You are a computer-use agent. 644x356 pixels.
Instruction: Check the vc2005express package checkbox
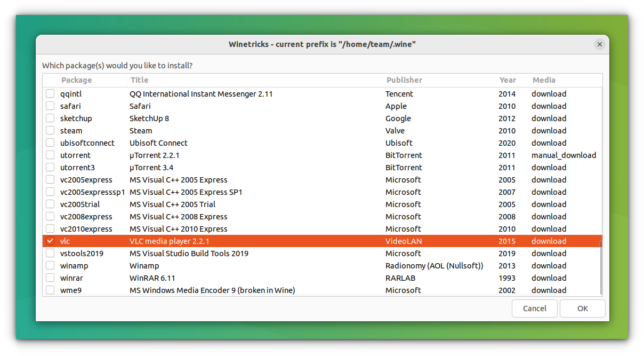point(50,180)
